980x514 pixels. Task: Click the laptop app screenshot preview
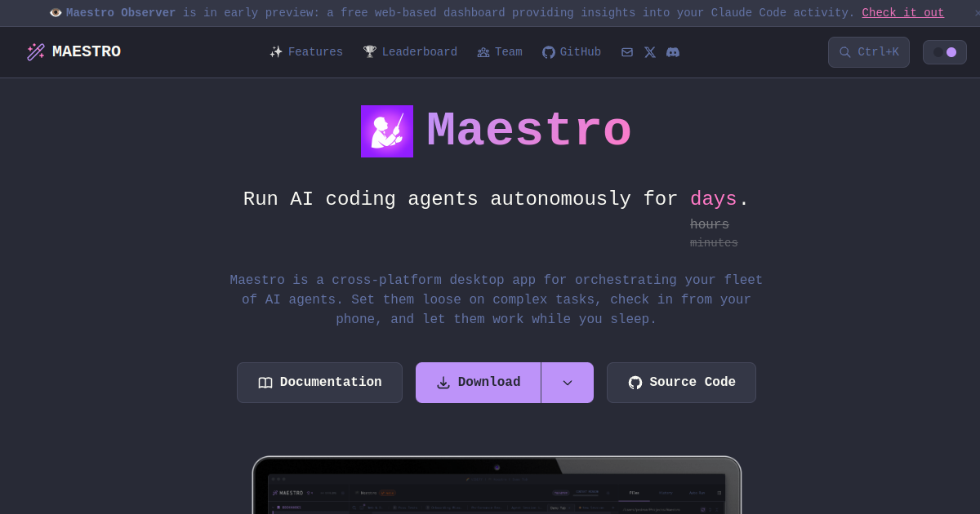tap(497, 485)
